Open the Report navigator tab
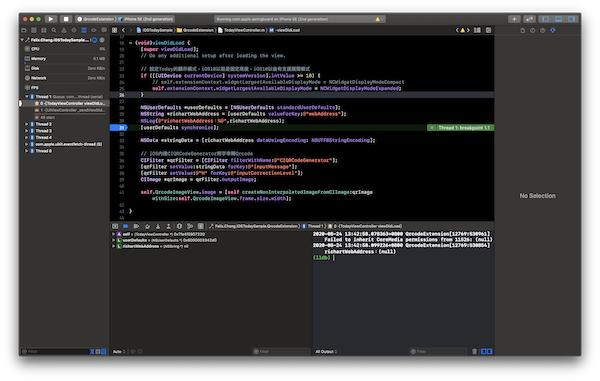Image resolution: width=600 pixels, height=381 pixels. (104, 30)
